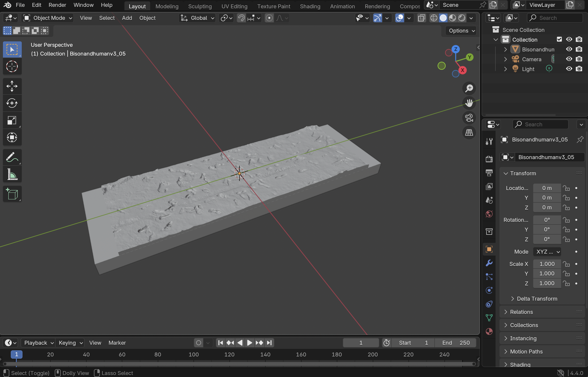
Task: Click the End frame field
Action: (455, 343)
